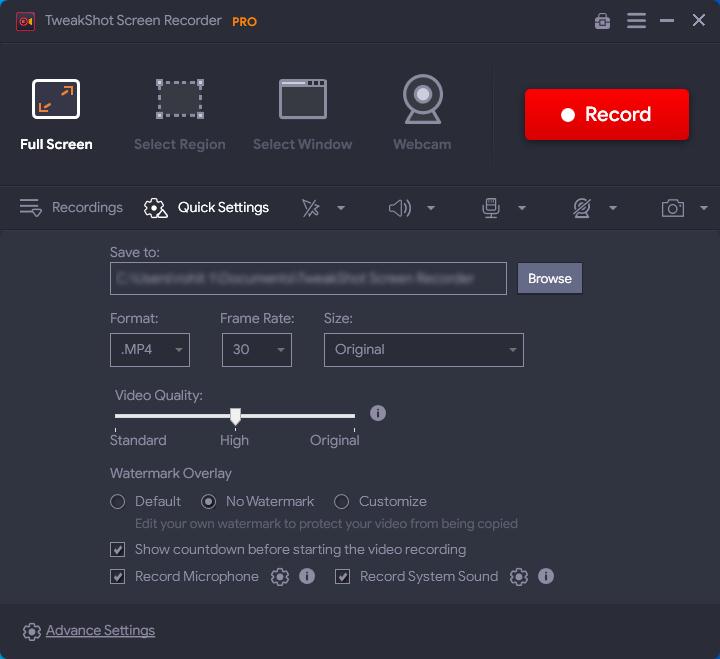The width and height of the screenshot is (720, 659).
Task: Choose the Select Region capture mode
Action: (x=180, y=115)
